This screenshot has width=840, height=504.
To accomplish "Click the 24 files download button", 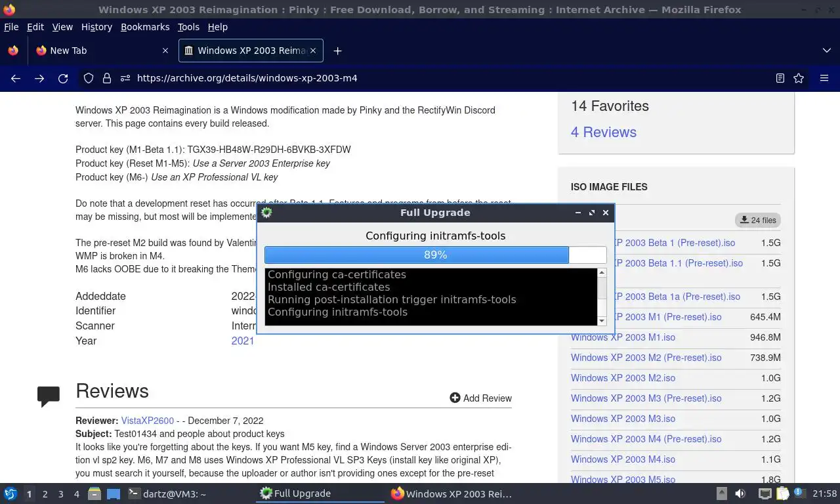I will pyautogui.click(x=758, y=220).
